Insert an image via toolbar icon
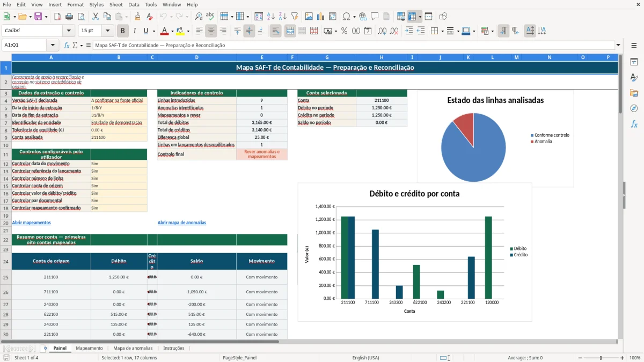 tap(309, 17)
